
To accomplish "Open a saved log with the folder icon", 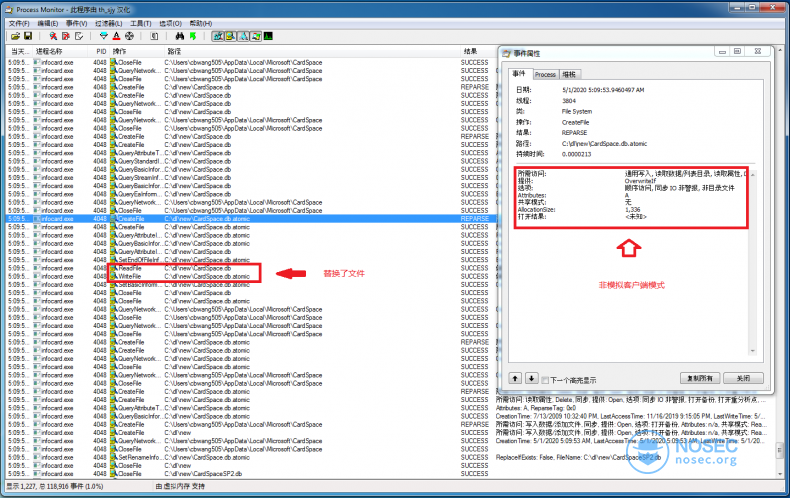I will 16,36.
